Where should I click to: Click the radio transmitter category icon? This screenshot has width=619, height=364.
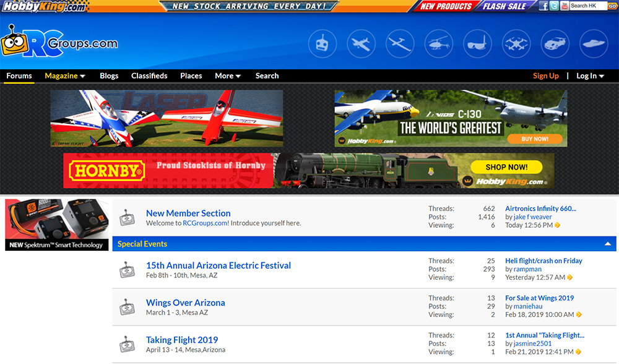click(322, 44)
